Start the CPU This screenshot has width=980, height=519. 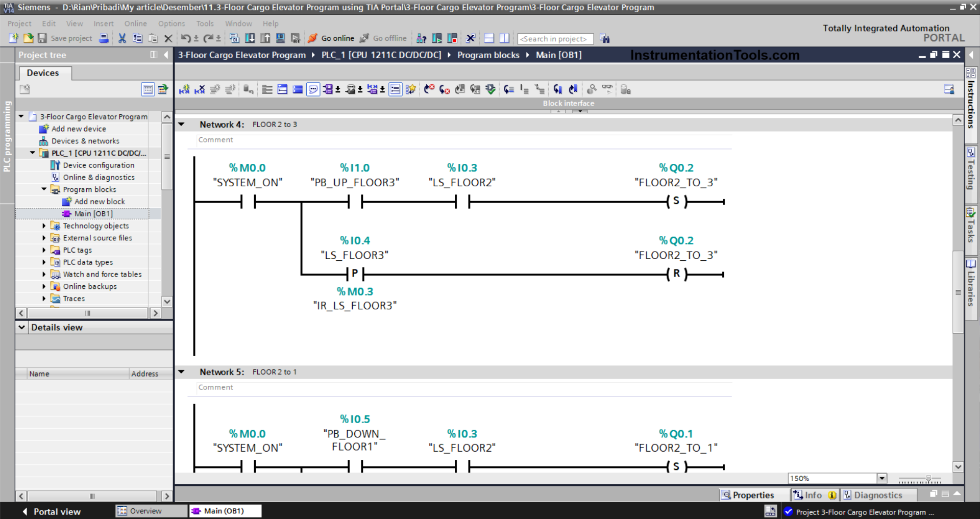pos(437,38)
